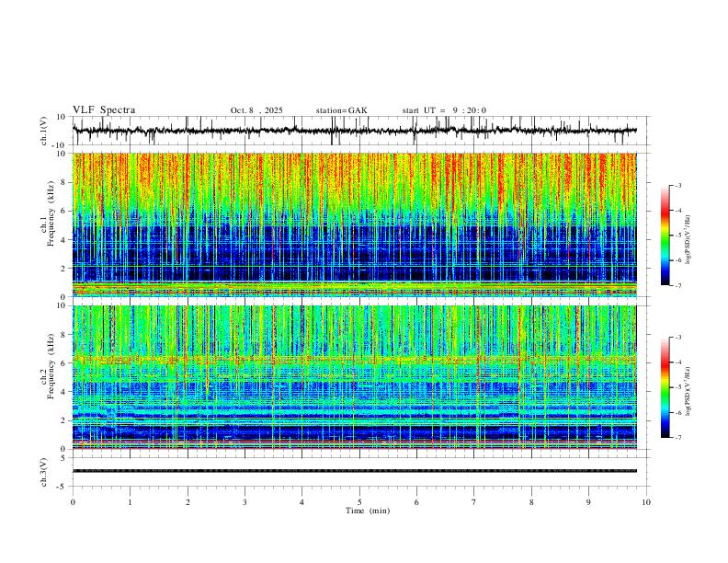
Task: Select the "start UT = 9 :20: 0" label
Action: (444, 110)
